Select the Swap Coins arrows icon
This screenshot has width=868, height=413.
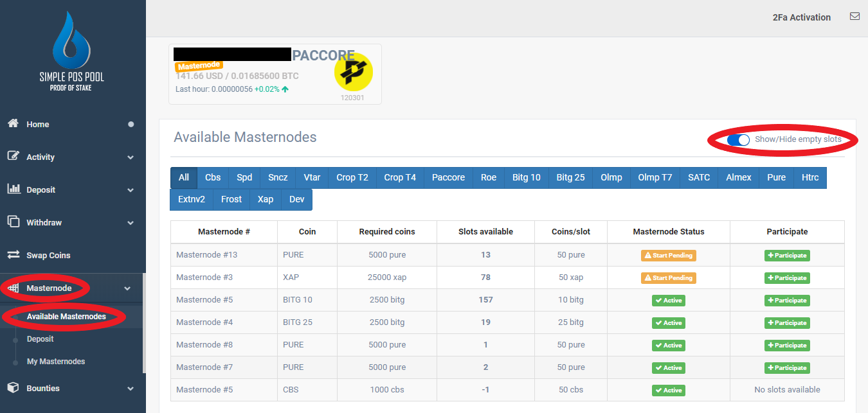[x=12, y=255]
